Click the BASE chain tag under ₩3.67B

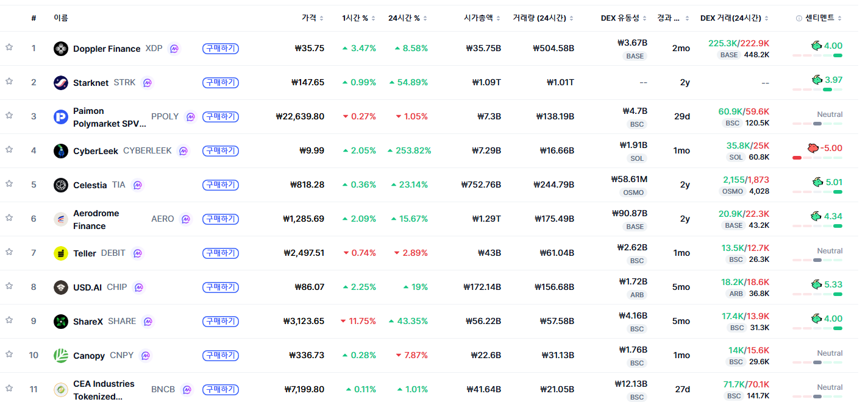635,56
